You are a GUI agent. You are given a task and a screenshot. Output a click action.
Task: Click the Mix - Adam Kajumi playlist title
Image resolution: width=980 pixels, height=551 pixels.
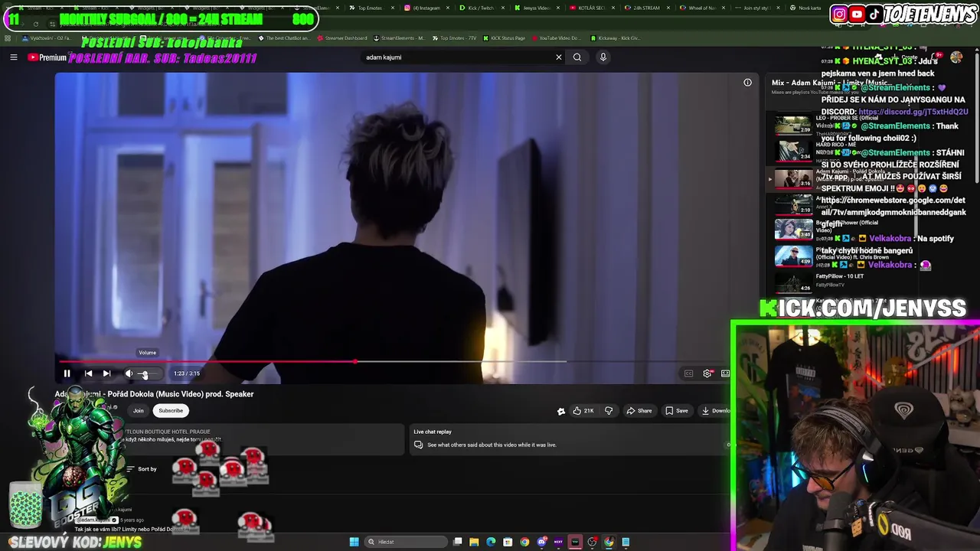point(830,83)
